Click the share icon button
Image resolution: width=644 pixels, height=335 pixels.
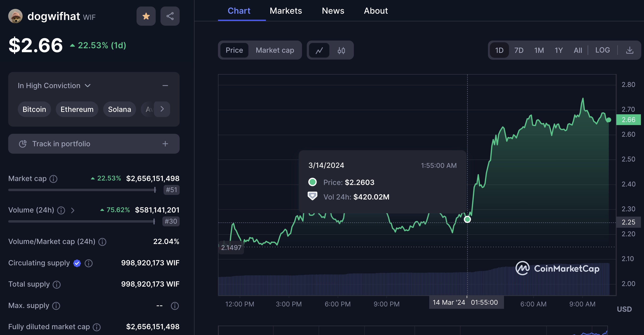coord(170,16)
